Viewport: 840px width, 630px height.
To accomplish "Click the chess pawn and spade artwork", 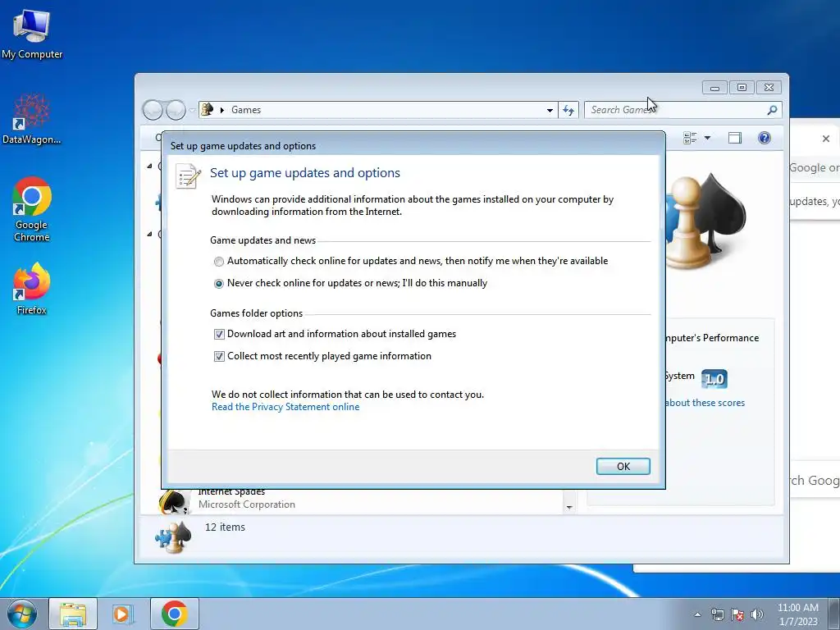I will pyautogui.click(x=705, y=221).
